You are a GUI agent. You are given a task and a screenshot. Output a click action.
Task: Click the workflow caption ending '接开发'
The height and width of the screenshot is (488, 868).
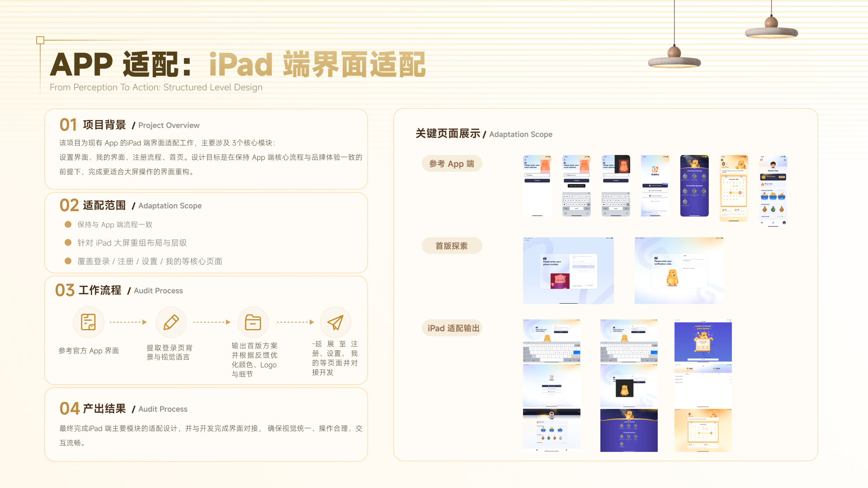click(x=335, y=358)
